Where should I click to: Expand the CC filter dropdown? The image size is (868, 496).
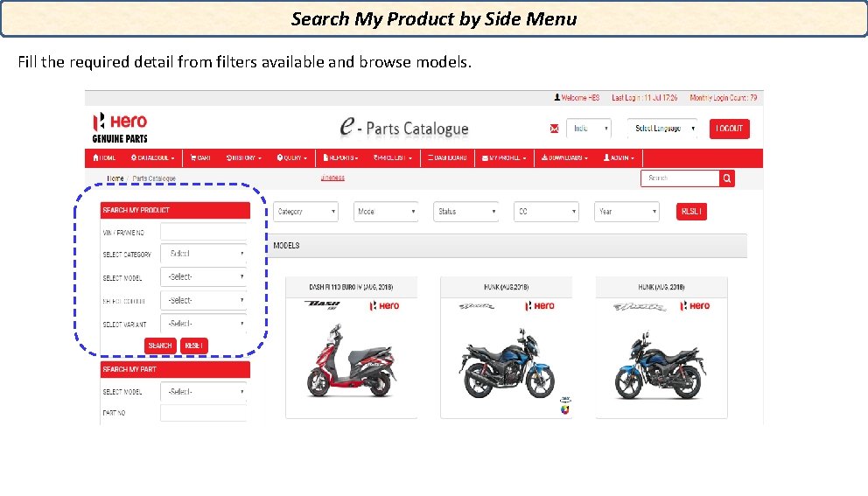pos(546,212)
